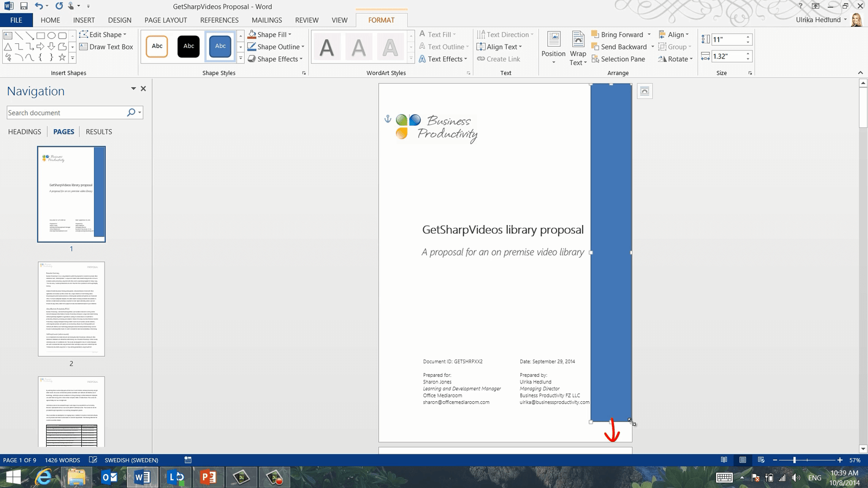
Task: Switch to the REVIEW tab
Action: pos(307,20)
